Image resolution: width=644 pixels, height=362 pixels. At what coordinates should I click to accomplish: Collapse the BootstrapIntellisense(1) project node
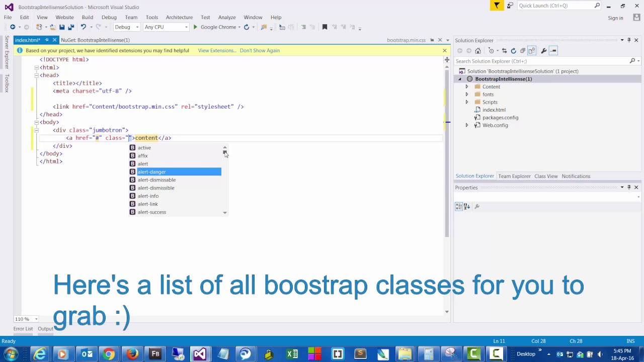point(460,79)
